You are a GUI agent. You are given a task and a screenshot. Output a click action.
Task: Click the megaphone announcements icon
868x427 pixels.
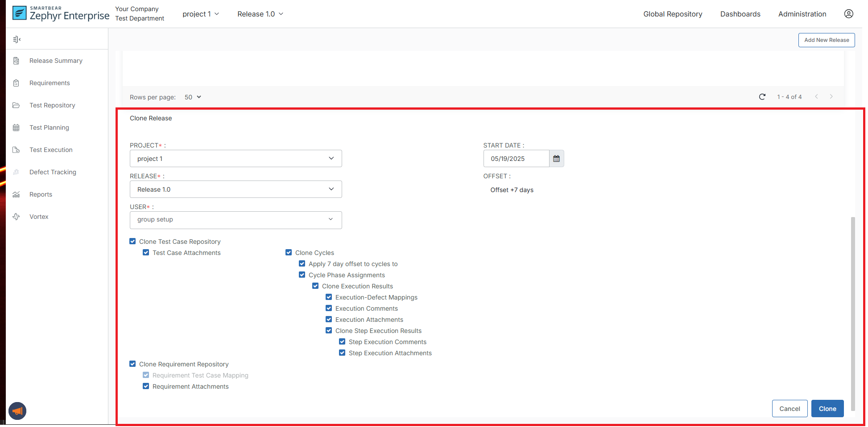pos(17,411)
